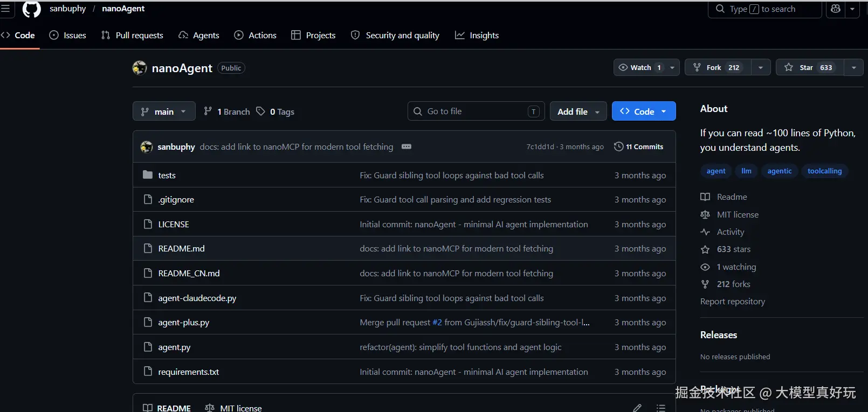The image size is (868, 412).
Task: Expand the Fork options dropdown arrow
Action: coord(761,67)
